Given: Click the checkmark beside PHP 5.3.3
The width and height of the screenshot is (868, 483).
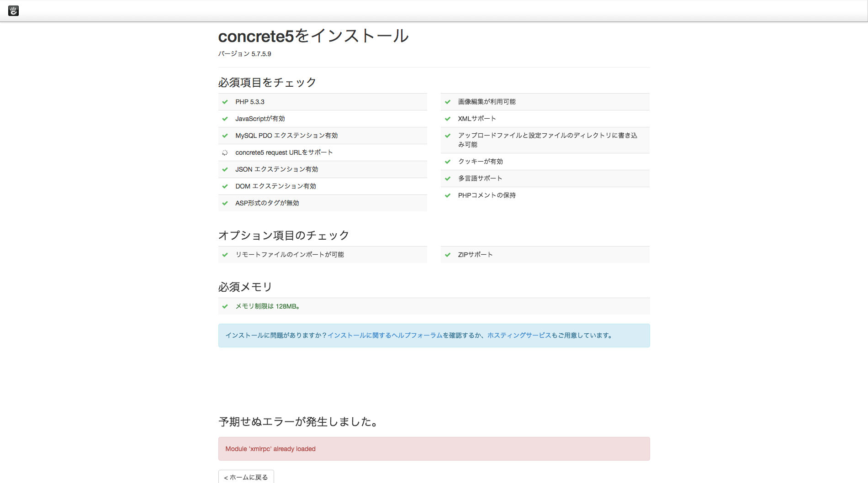Looking at the screenshot, I should coord(225,102).
